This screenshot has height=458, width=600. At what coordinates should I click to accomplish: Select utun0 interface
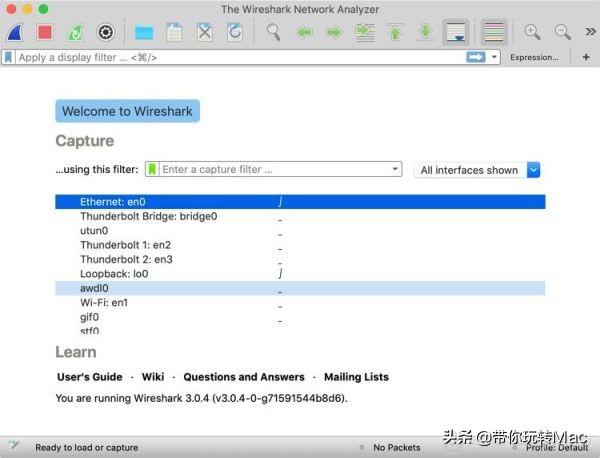(x=300, y=231)
